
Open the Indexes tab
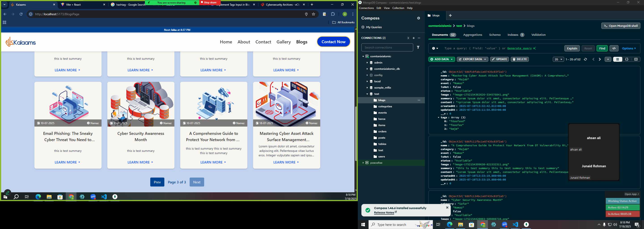tap(516, 35)
